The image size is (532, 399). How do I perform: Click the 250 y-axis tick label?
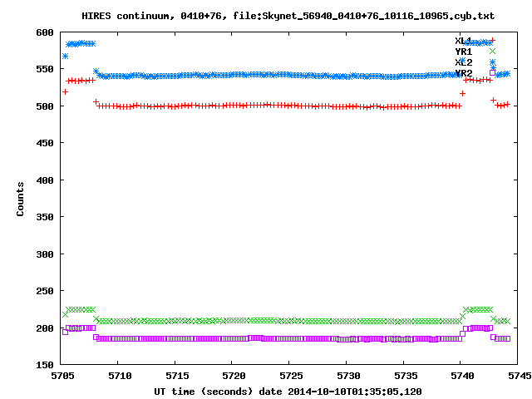pos(45,291)
